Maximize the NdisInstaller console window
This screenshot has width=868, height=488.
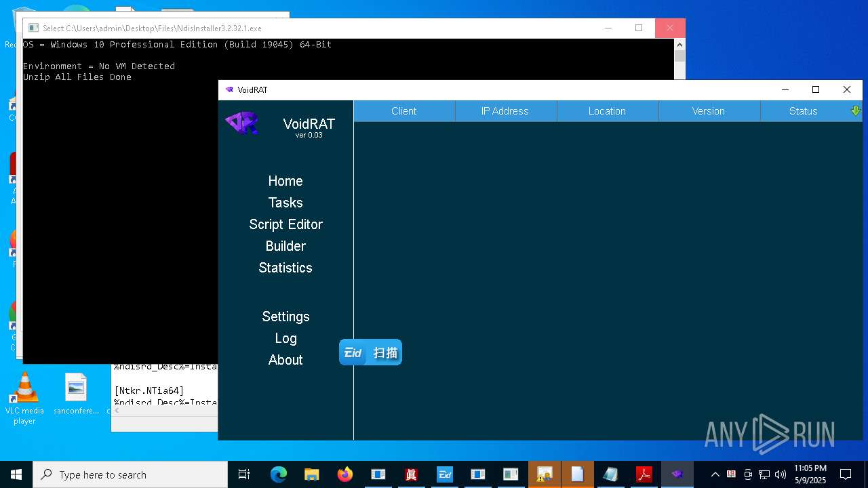[639, 28]
